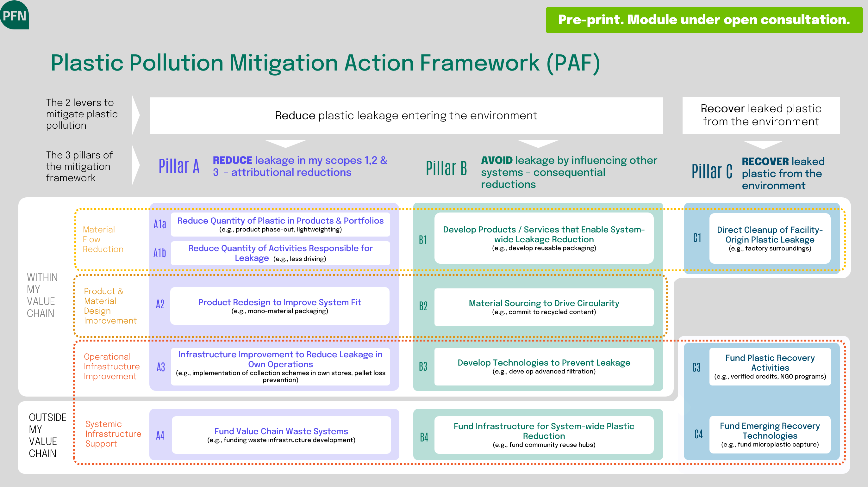Click the Pillar A heading
The height and width of the screenshot is (487, 868).
click(179, 166)
